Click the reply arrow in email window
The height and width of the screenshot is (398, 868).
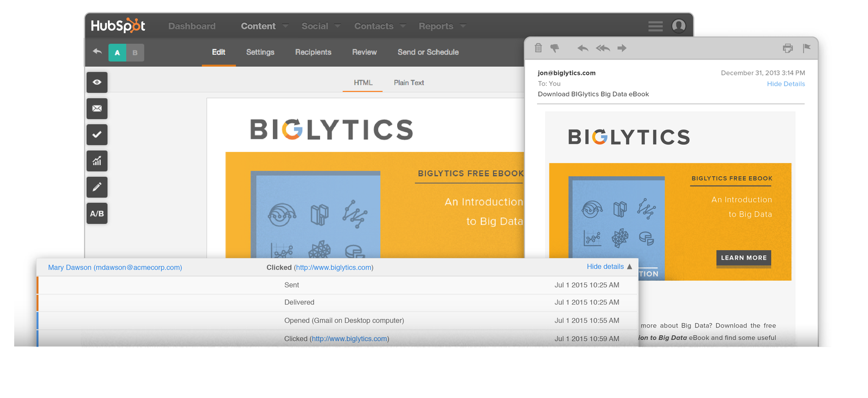point(583,48)
